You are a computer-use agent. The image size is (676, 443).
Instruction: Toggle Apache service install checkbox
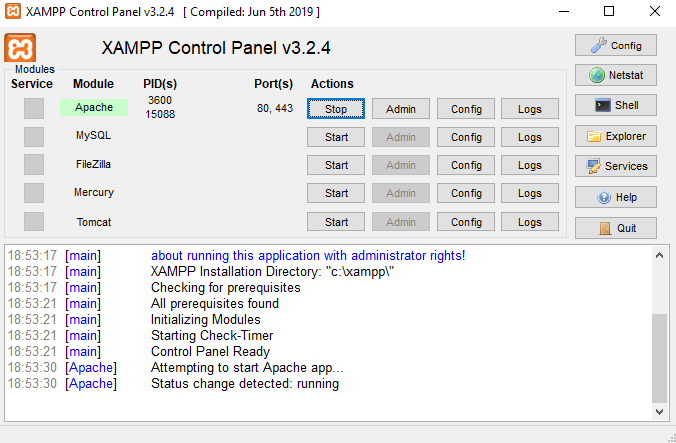click(x=34, y=108)
